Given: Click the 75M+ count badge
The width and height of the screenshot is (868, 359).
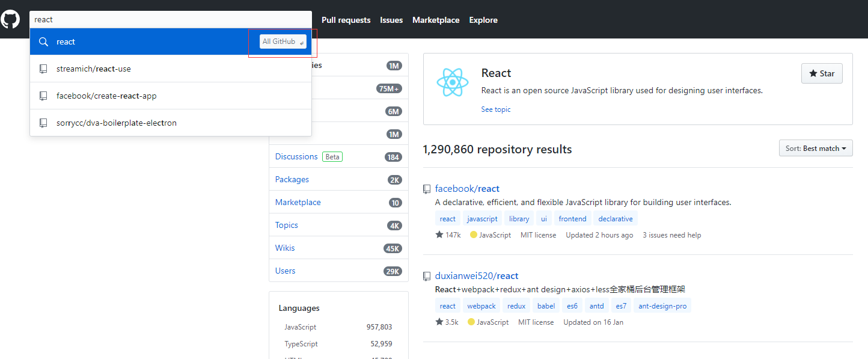Looking at the screenshot, I should click(x=389, y=88).
